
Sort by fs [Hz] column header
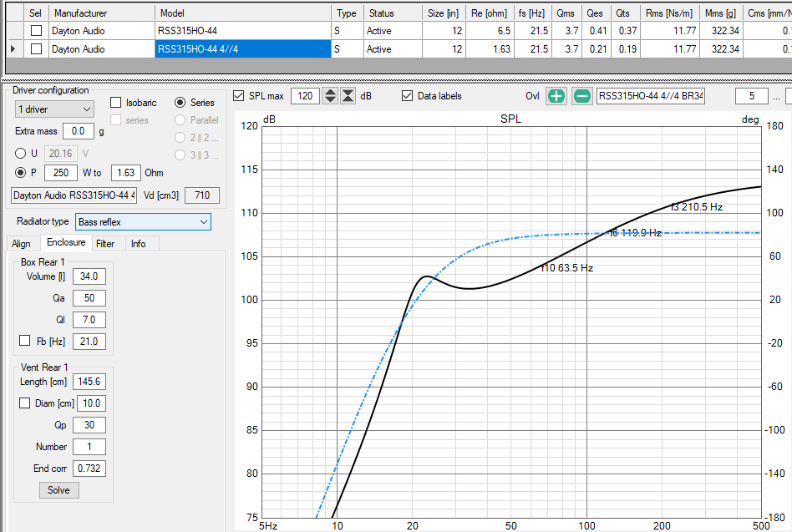tap(533, 13)
